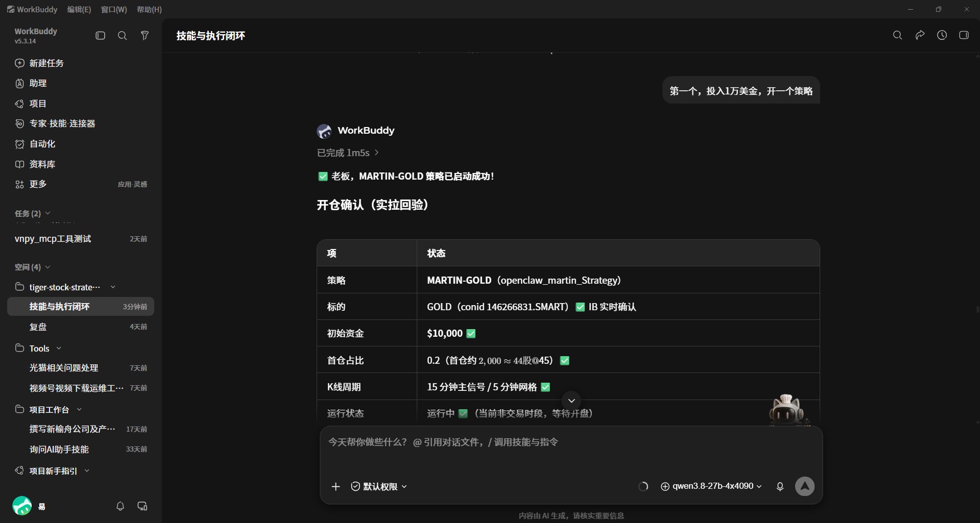Click 15 分钟主信号 / 5 分钟网格 cell
980x523 pixels.
(618, 387)
